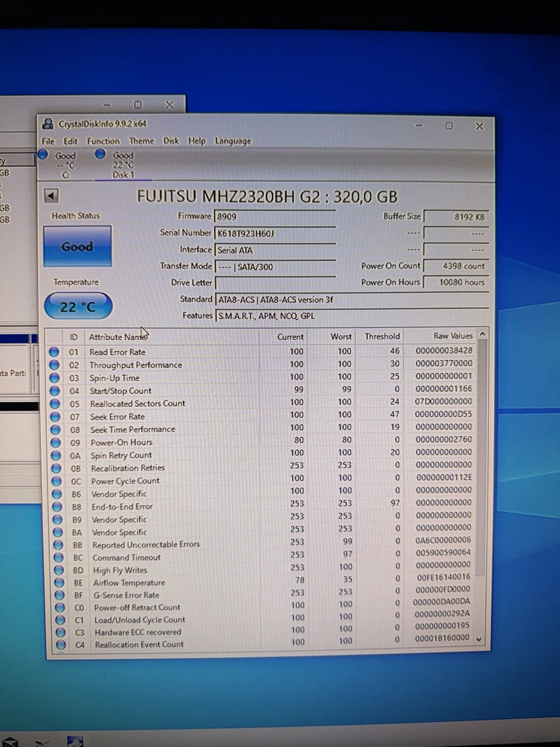Open the File menu
This screenshot has height=747, width=560.
[x=48, y=141]
